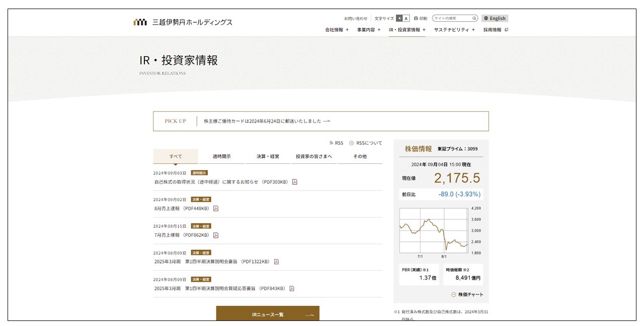
Task: Open 第1四半期決算説明会要旨 PDF link
Action: point(212,262)
